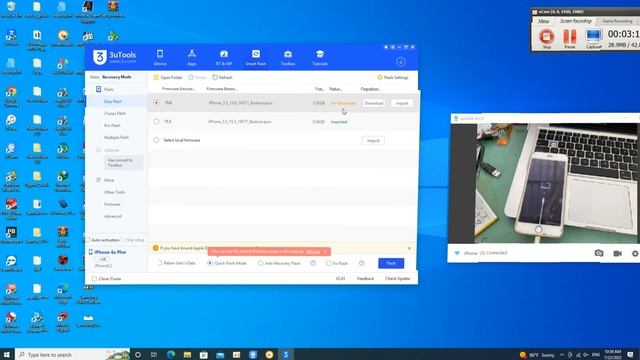Select Multiple Flash in sidebar

[x=116, y=138]
